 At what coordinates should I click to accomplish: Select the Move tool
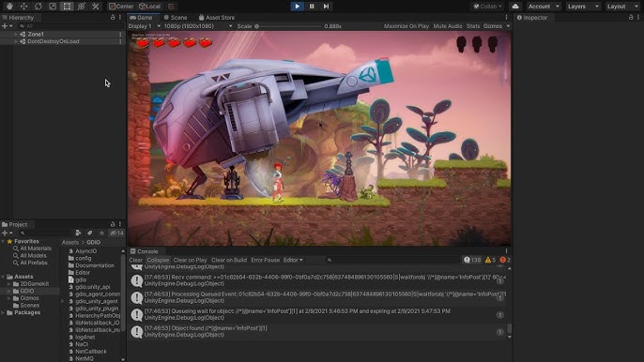point(23,7)
